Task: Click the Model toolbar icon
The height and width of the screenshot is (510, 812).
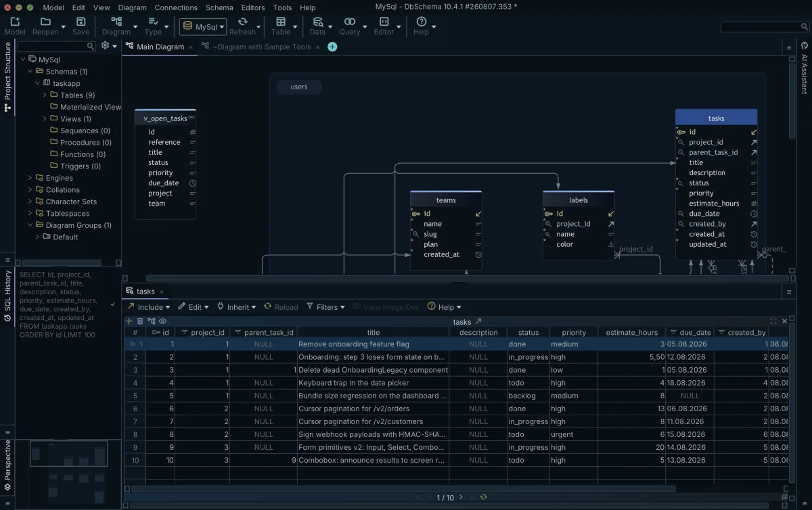Action: point(15,22)
